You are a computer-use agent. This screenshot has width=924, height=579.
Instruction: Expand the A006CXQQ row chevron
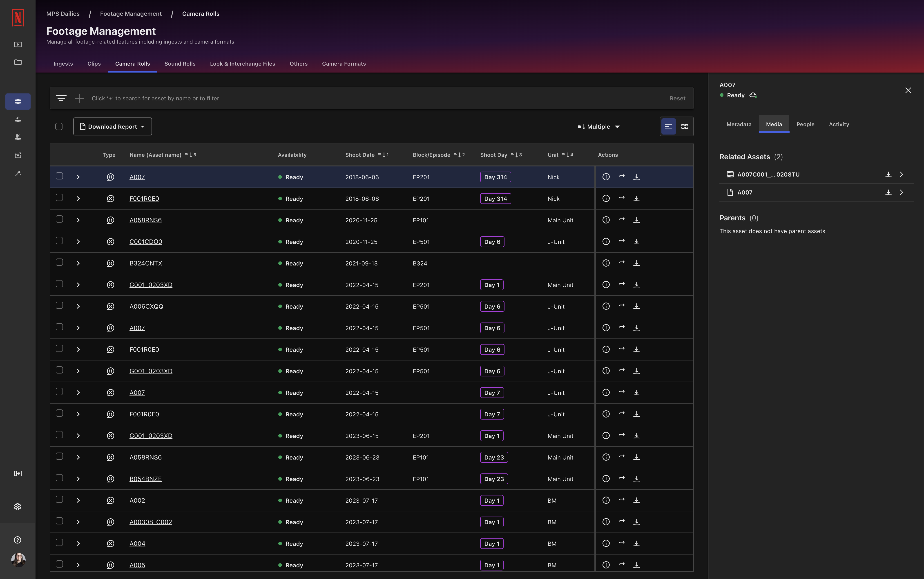78,306
